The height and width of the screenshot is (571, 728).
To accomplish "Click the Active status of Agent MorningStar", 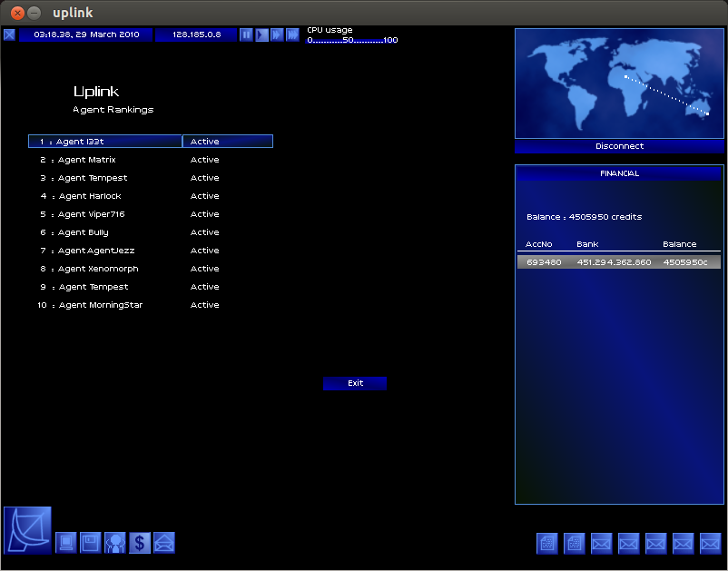I will point(205,305).
